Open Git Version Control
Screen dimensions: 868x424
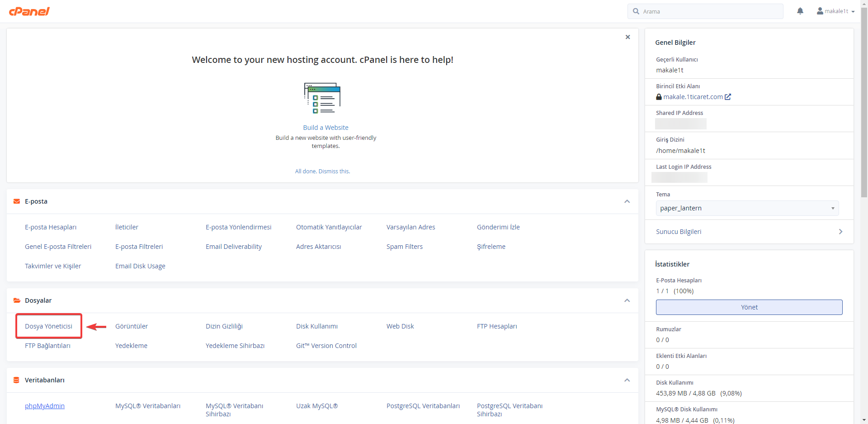click(x=326, y=346)
